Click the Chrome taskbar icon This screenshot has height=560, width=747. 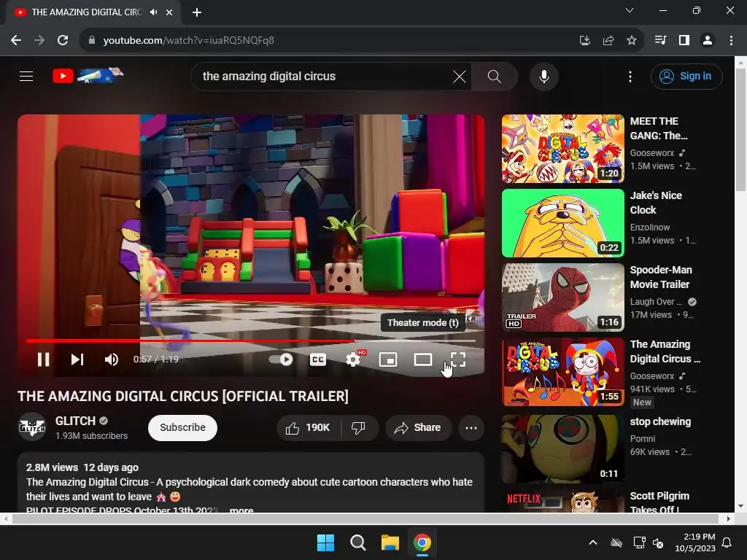point(422,542)
